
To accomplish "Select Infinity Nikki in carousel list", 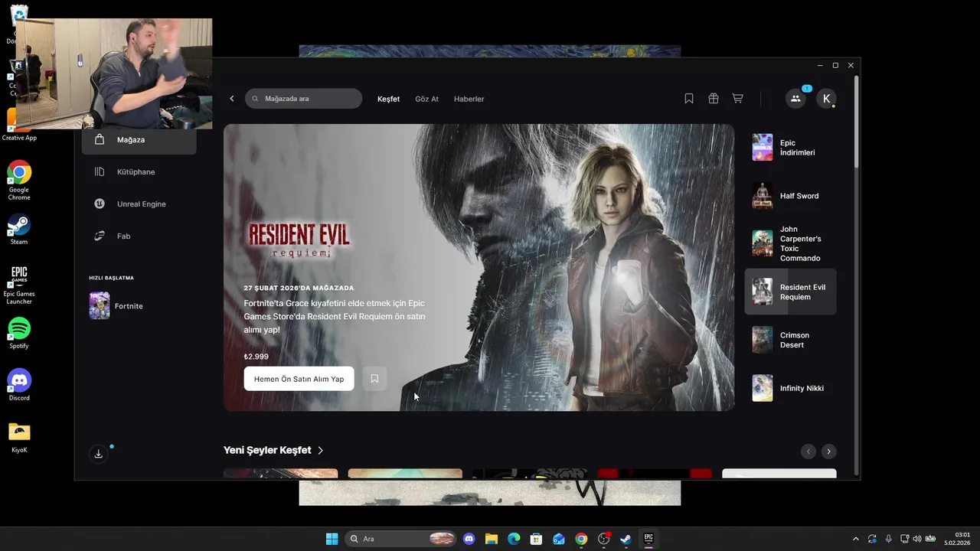I will pos(790,388).
